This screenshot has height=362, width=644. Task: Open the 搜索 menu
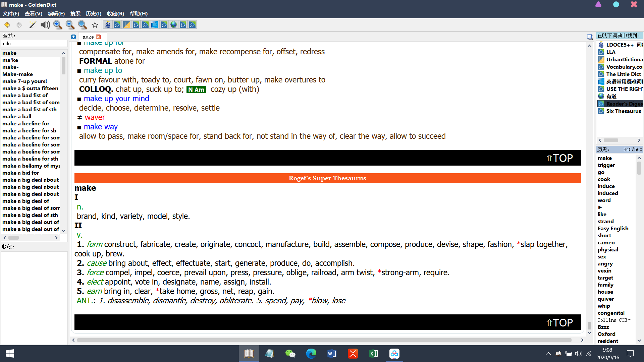pyautogui.click(x=75, y=13)
